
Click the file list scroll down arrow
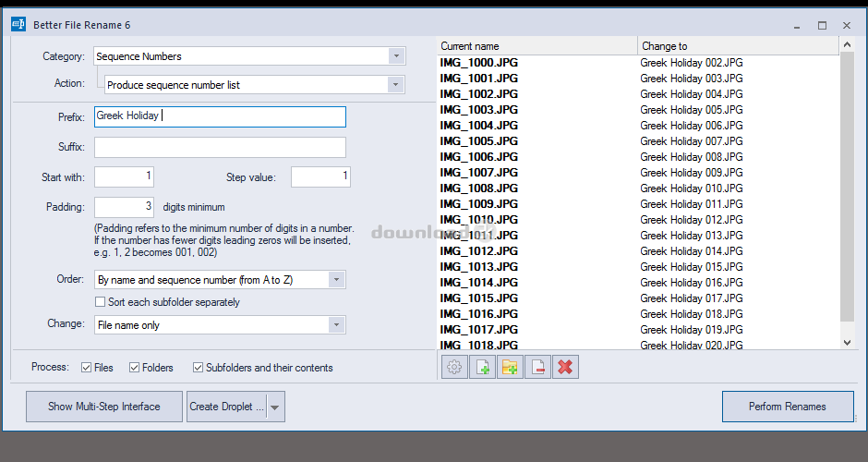[847, 343]
